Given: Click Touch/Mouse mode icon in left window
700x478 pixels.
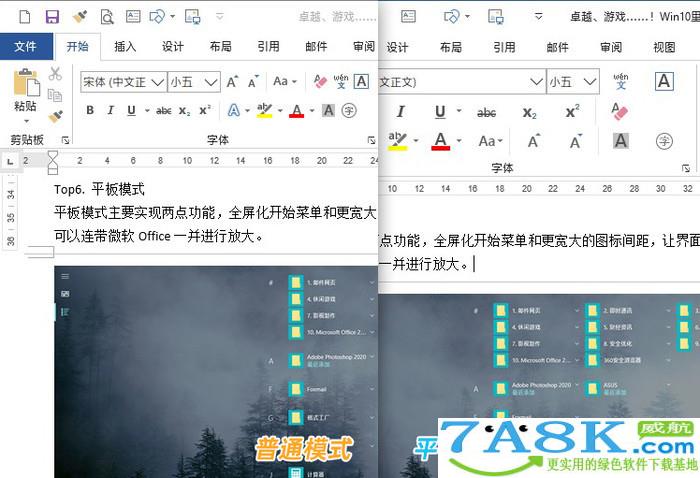Looking at the screenshot, I should (192, 17).
